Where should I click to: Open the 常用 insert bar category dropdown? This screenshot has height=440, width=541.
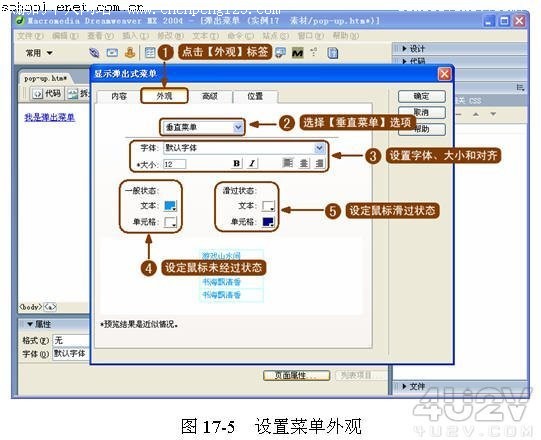point(39,53)
